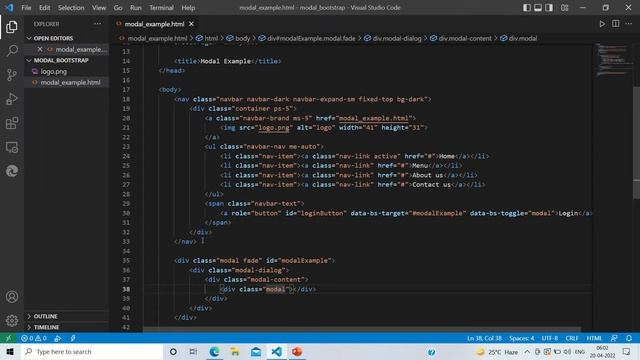This screenshot has width=640, height=360.
Task: Close the modal_example.html editor tab
Action: [191, 24]
